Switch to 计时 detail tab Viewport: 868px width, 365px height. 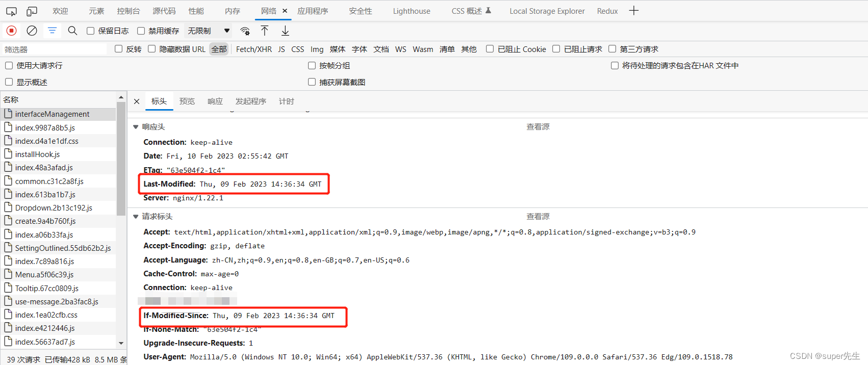[x=287, y=101]
